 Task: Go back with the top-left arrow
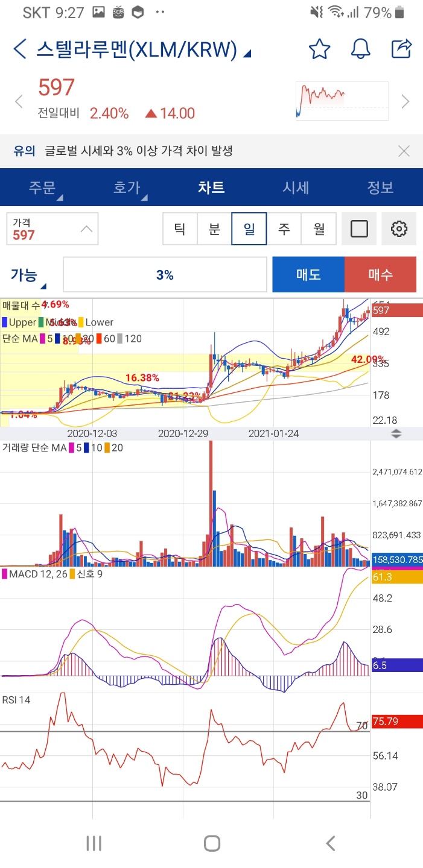(x=20, y=49)
